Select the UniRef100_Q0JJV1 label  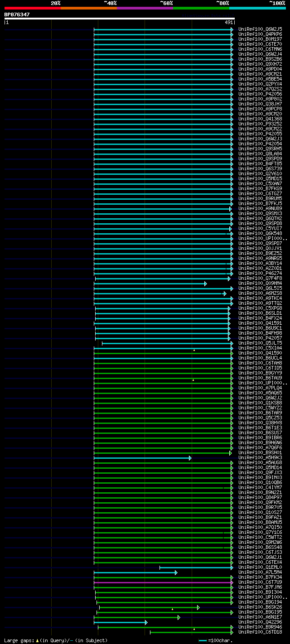point(260,248)
